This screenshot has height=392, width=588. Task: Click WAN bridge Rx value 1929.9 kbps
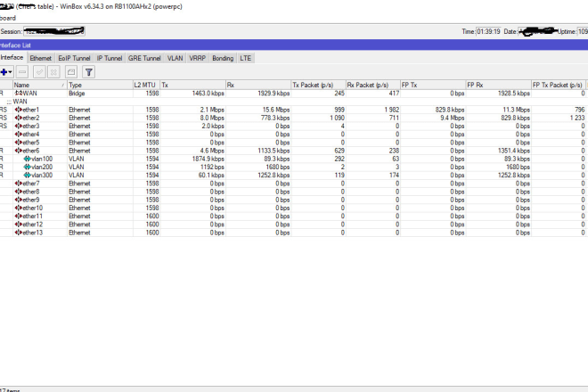tap(274, 93)
